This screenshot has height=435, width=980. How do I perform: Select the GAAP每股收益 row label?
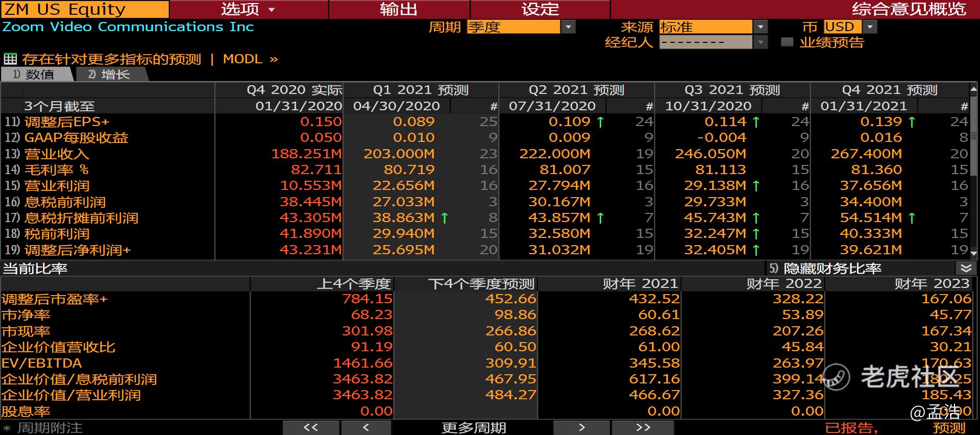click(76, 138)
